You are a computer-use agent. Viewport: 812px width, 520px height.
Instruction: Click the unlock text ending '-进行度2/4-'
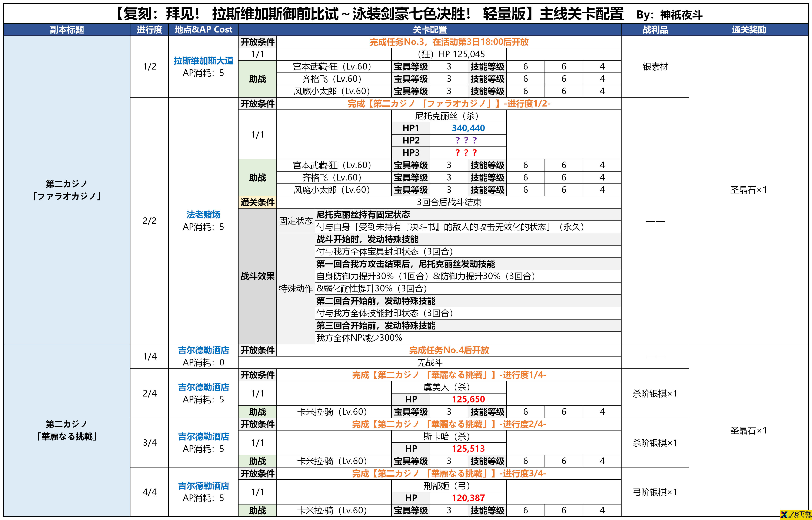(449, 424)
